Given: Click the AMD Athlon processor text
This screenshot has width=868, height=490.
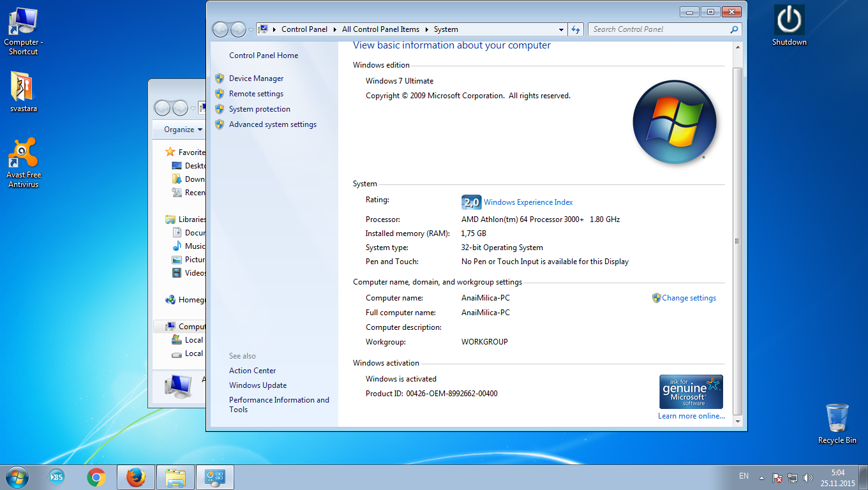Looking at the screenshot, I should pyautogui.click(x=541, y=219).
